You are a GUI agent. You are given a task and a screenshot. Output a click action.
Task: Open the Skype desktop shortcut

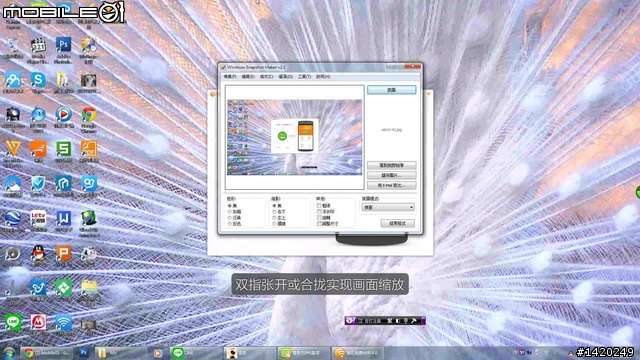[x=38, y=80]
